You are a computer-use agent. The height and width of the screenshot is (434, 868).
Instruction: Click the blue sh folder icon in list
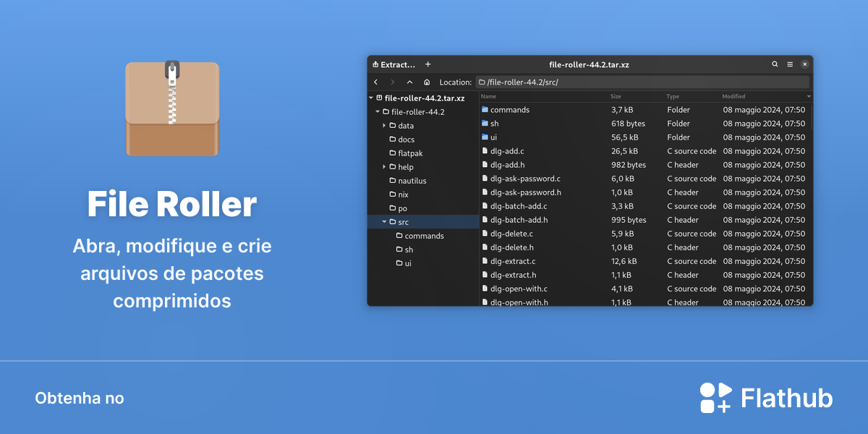(x=485, y=124)
